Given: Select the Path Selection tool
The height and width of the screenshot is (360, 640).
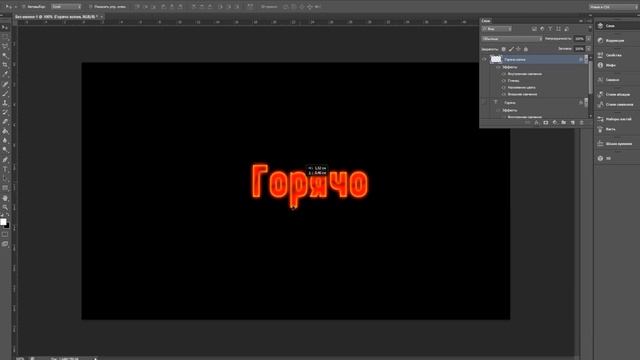Looking at the screenshot, I should pyautogui.click(x=5, y=178).
